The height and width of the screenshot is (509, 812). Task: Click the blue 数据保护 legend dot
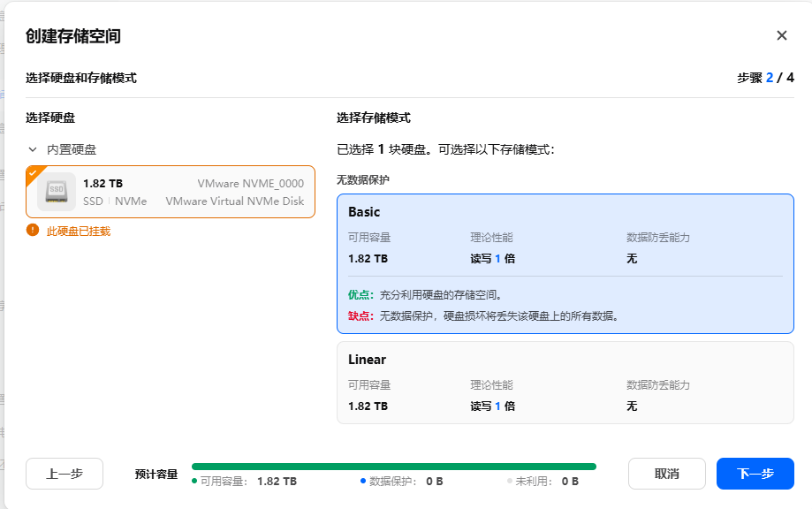pos(363,482)
